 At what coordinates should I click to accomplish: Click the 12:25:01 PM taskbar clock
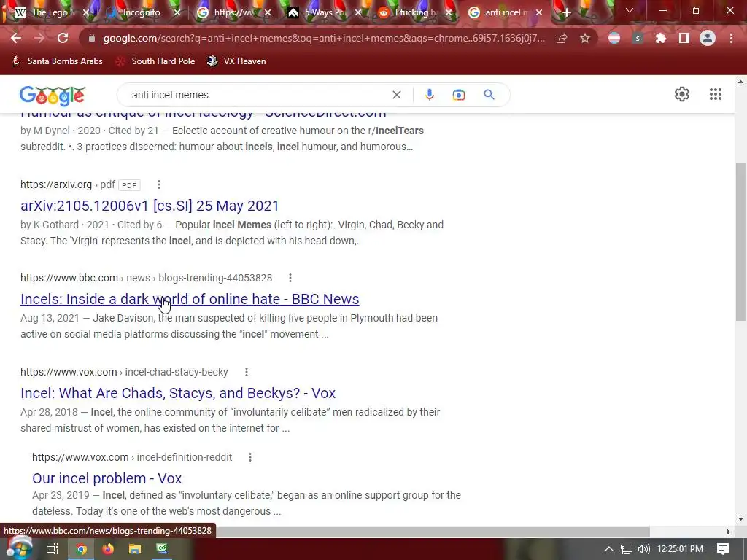pyautogui.click(x=681, y=549)
